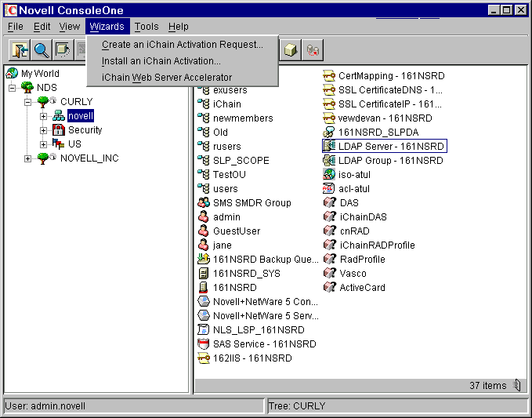The height and width of the screenshot is (418, 532).
Task: Click the admin user icon
Action: 204,216
